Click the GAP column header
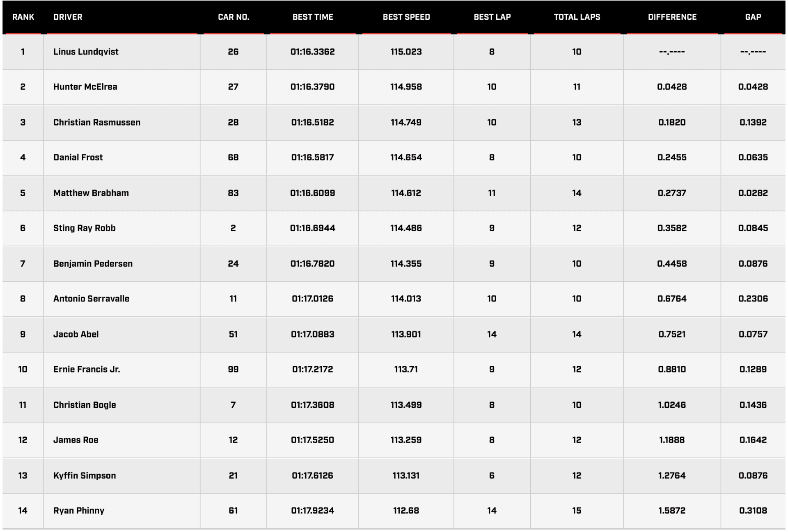This screenshot has height=532, width=788. click(x=753, y=17)
